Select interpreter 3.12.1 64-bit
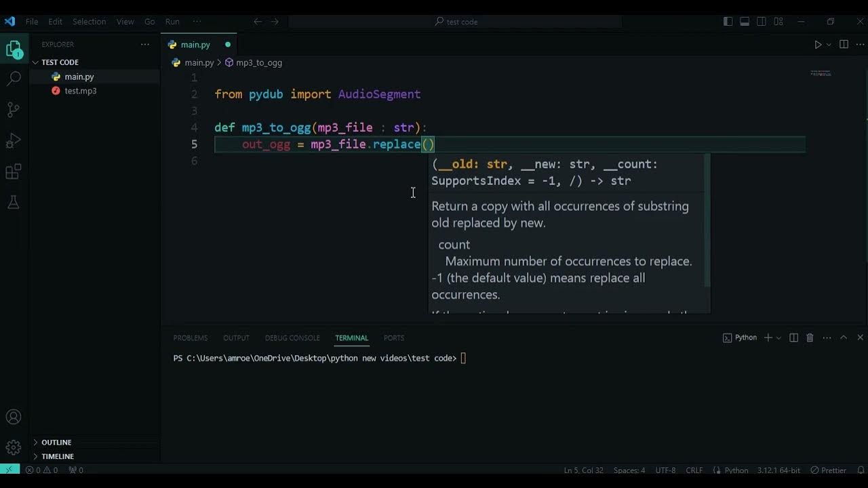 (778, 470)
